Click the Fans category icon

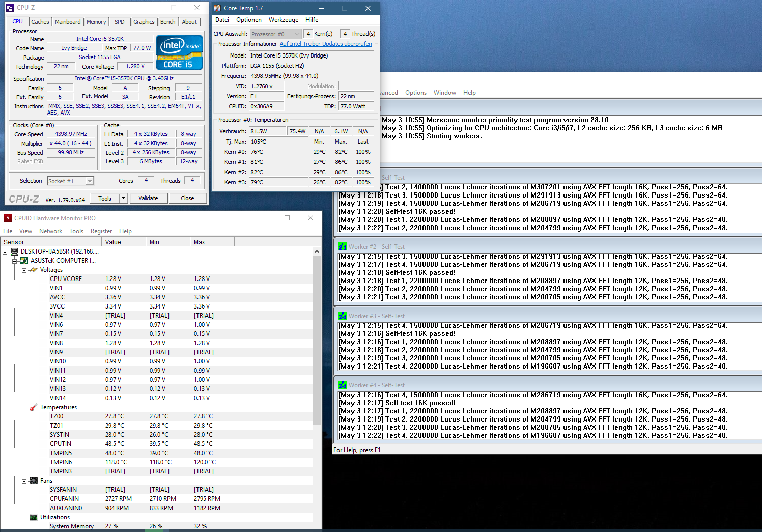tap(34, 481)
